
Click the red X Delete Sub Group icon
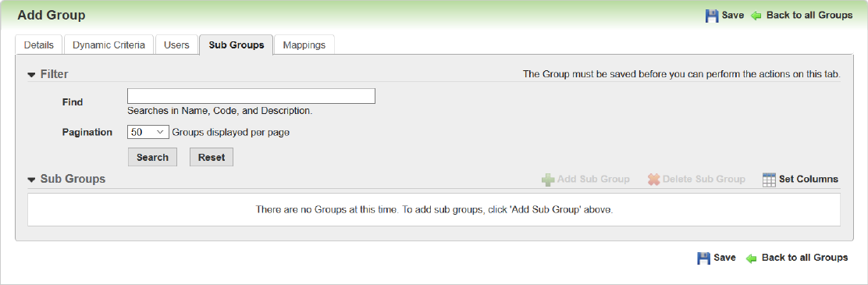click(654, 180)
